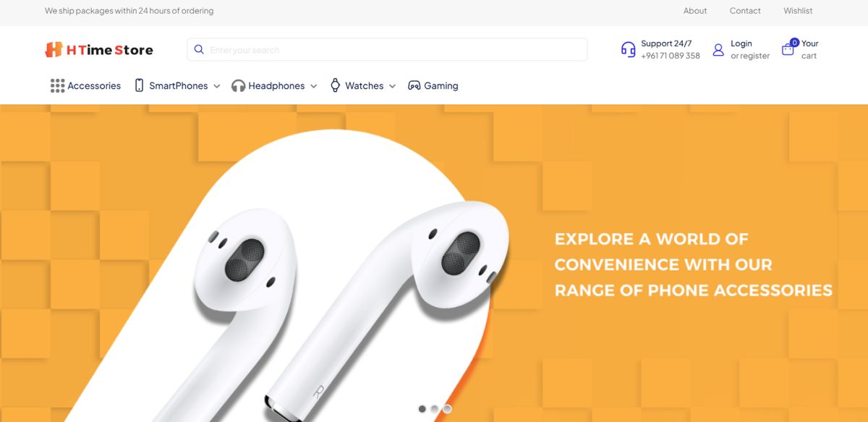
Task: Select the second carousel slide dot
Action: click(x=435, y=409)
